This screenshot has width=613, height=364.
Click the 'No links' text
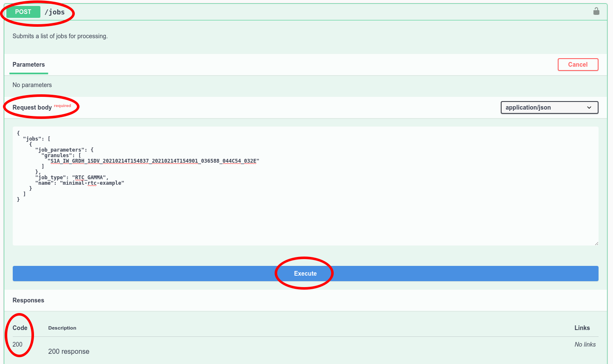tap(585, 344)
